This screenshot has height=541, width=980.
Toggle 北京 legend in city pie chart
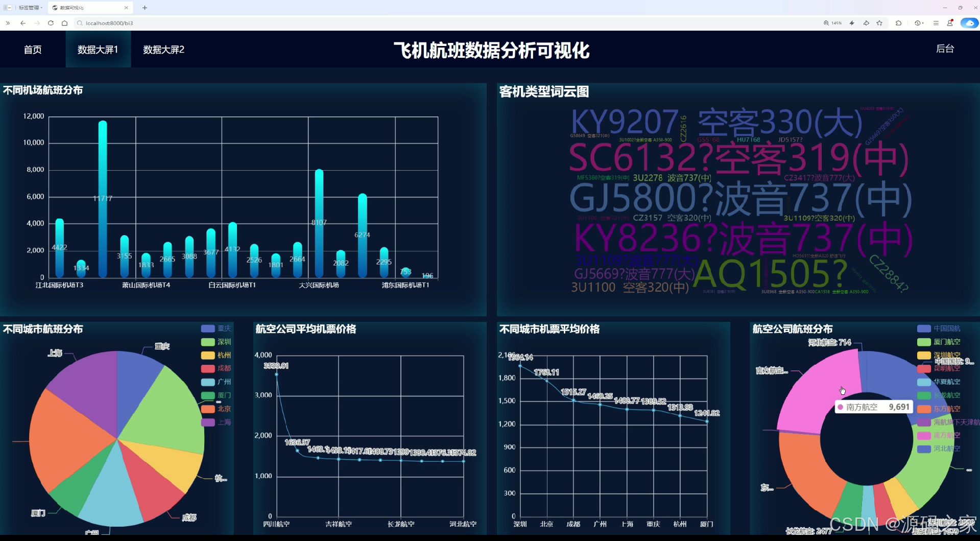(x=216, y=409)
